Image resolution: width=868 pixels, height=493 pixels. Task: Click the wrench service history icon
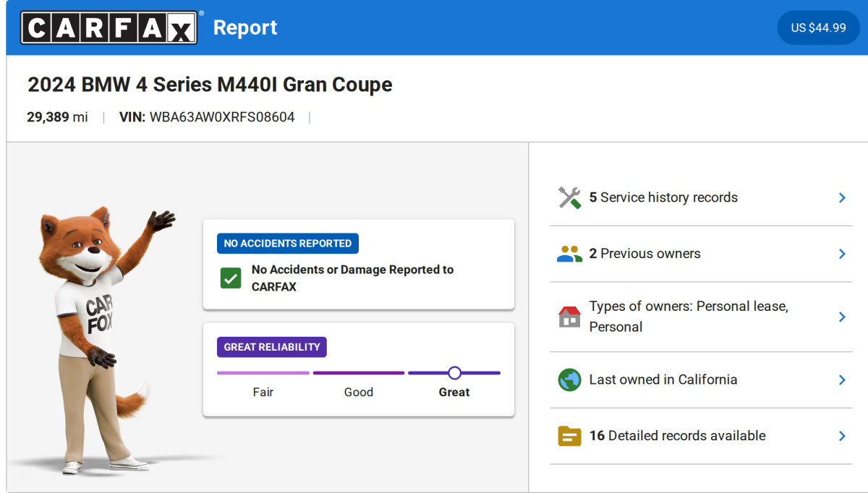point(569,197)
